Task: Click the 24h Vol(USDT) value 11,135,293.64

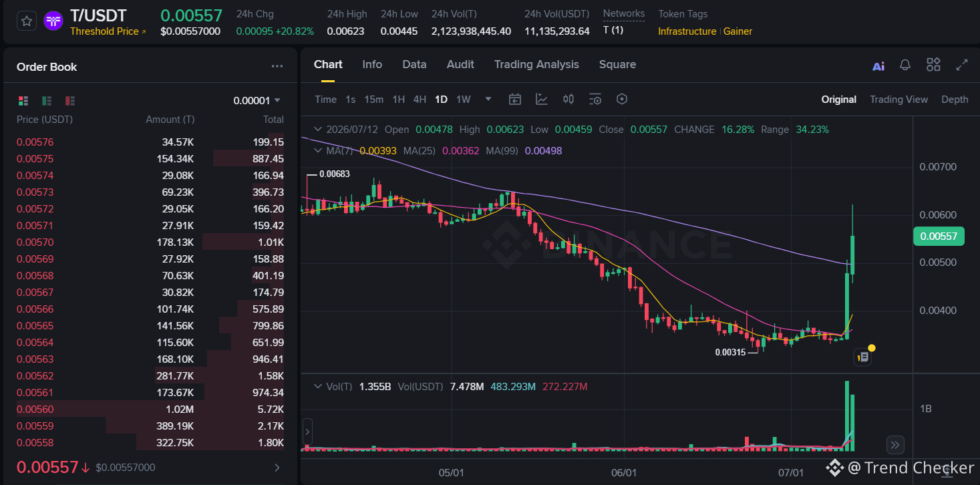Action: (x=557, y=31)
